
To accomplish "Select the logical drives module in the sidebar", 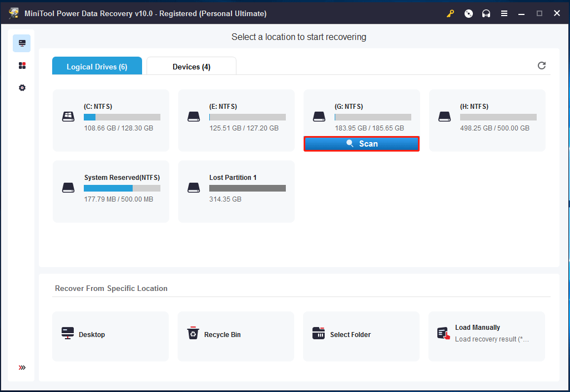I will pos(21,43).
